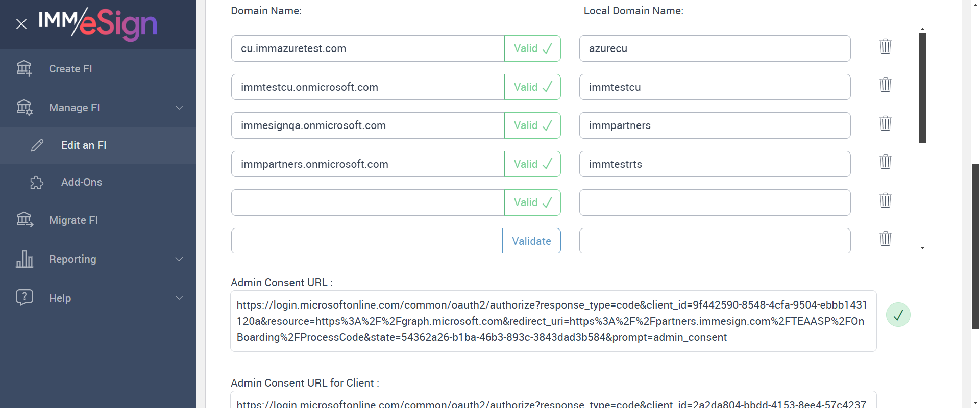Click the Admin Consent URL text box
Screen dimensions: 980x408
coord(553,321)
